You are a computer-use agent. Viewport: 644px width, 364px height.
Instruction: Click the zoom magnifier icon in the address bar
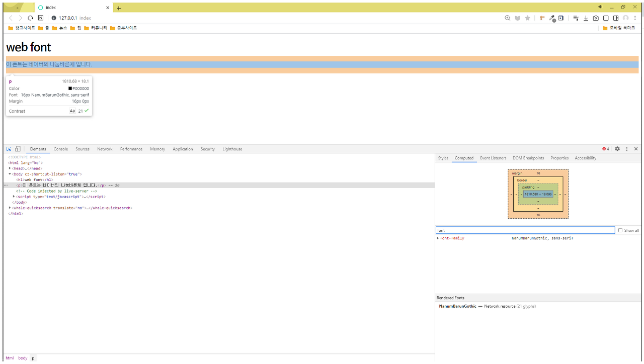point(507,18)
